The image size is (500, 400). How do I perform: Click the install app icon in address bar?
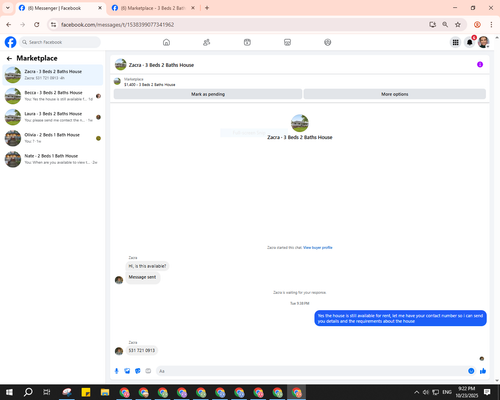point(433,25)
